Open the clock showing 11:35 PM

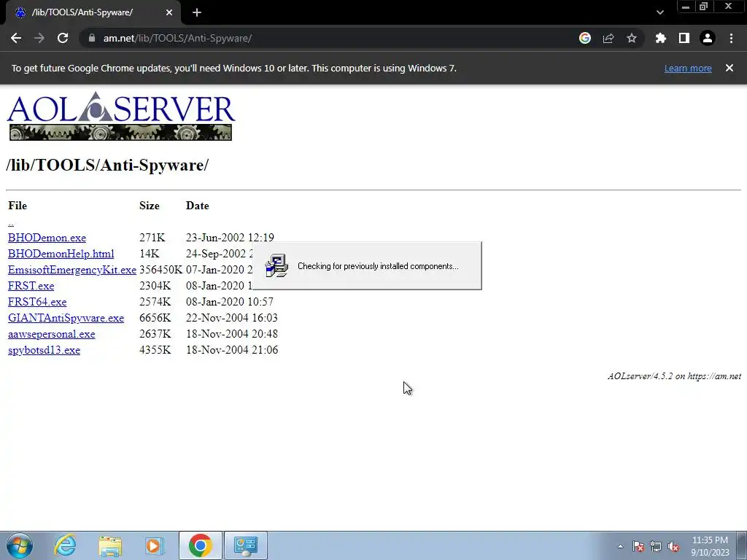[x=710, y=546]
